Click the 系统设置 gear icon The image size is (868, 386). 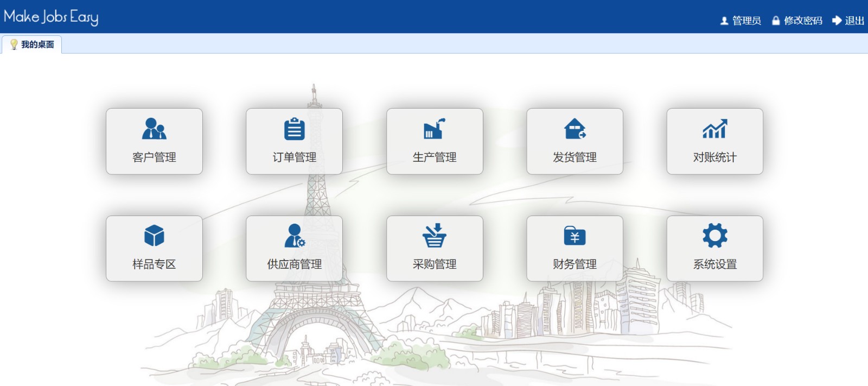click(714, 236)
